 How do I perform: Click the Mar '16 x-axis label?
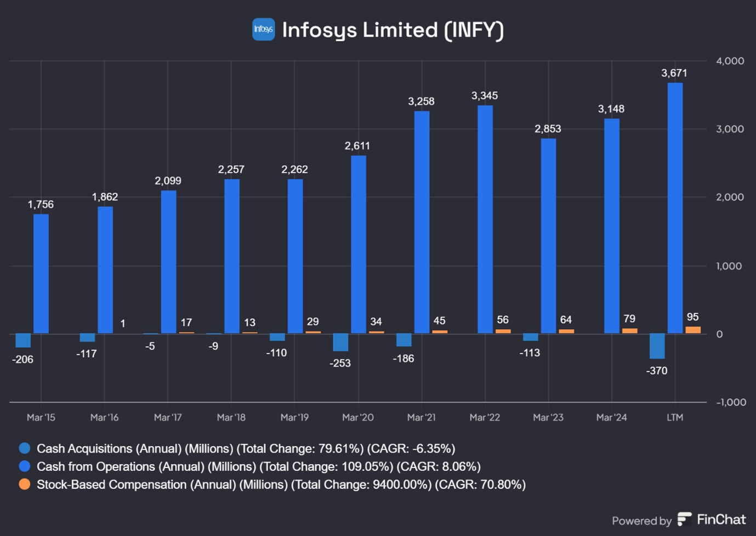pyautogui.click(x=104, y=417)
